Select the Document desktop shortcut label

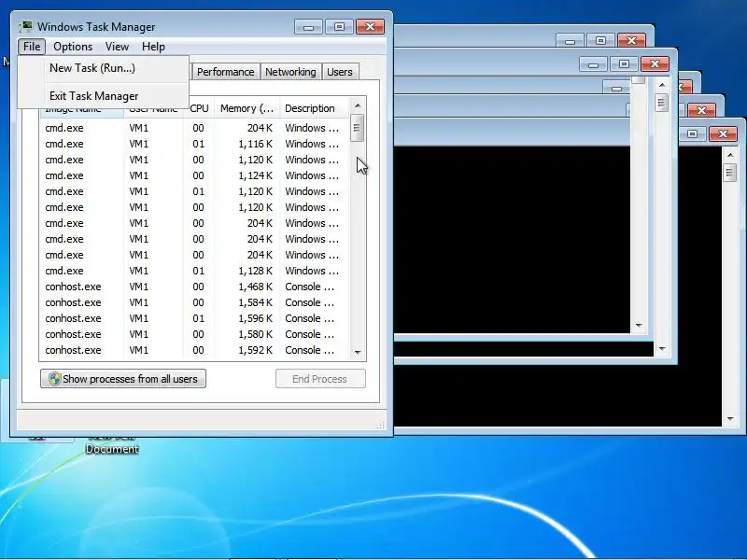click(112, 449)
